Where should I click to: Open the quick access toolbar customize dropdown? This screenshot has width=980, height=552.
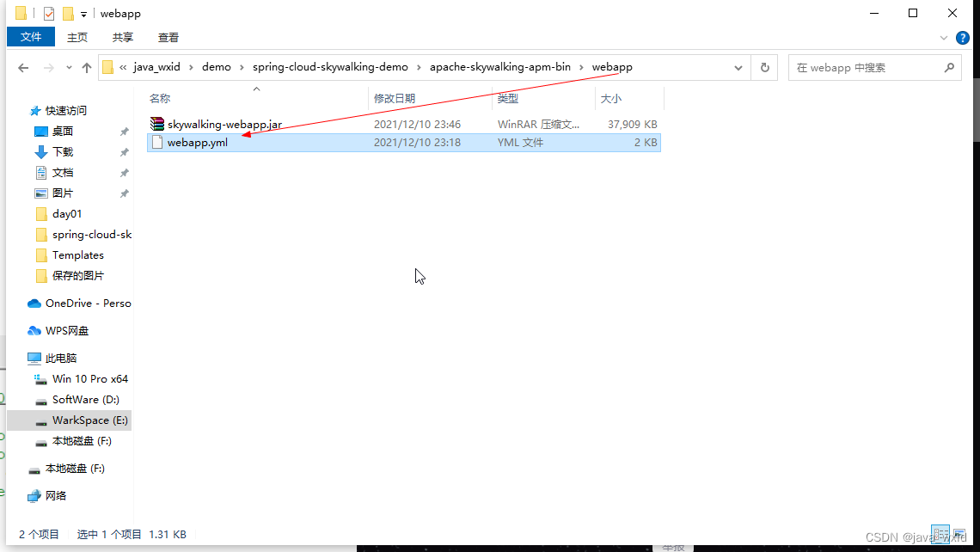coord(83,14)
